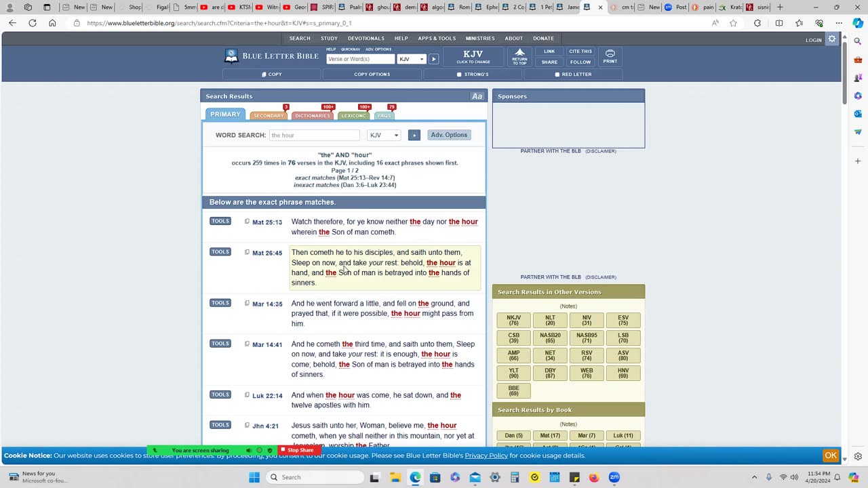
Task: Open header KJV version dropdown
Action: [412, 59]
